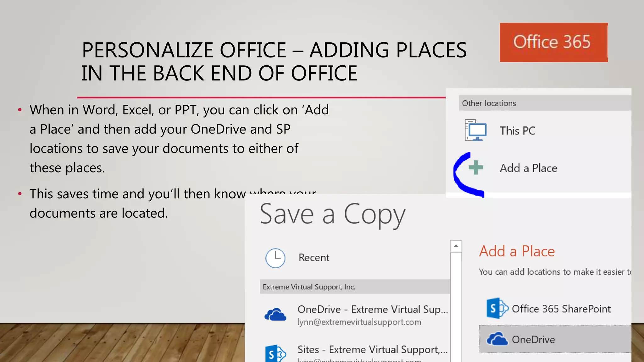Click the Save a Copy heading
Image resolution: width=644 pixels, height=362 pixels.
(333, 215)
